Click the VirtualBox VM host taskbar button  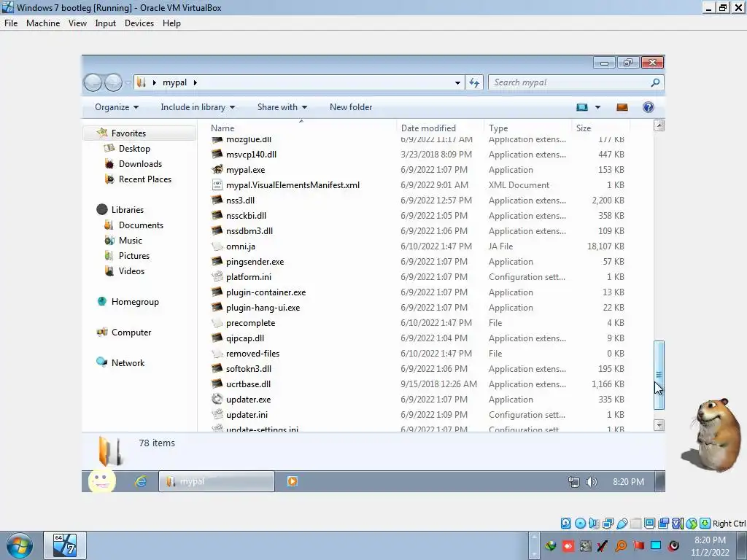click(65, 545)
